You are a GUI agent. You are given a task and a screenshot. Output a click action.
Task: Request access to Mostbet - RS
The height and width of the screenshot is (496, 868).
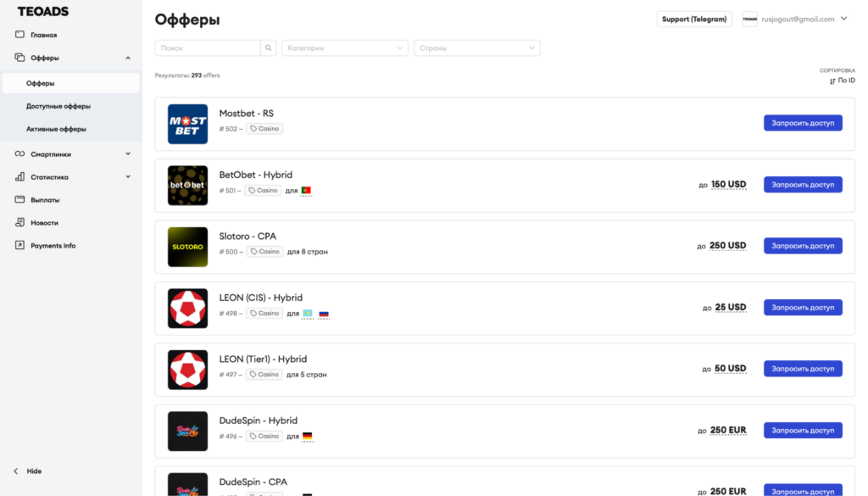[803, 123]
